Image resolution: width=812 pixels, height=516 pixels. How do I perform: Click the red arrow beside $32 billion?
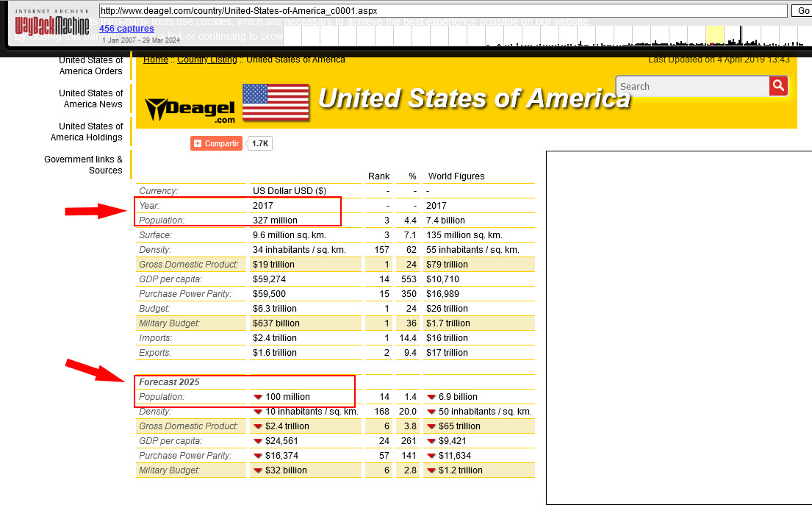(257, 470)
